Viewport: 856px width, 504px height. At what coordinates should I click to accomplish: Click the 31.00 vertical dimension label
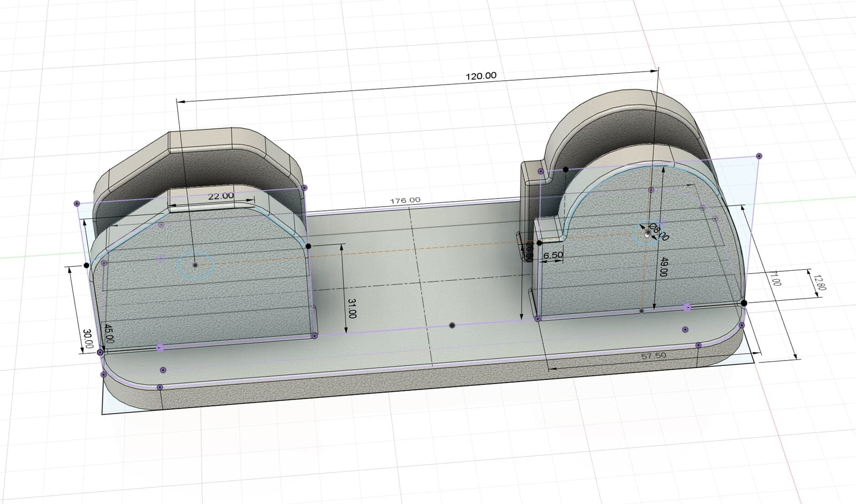[351, 309]
